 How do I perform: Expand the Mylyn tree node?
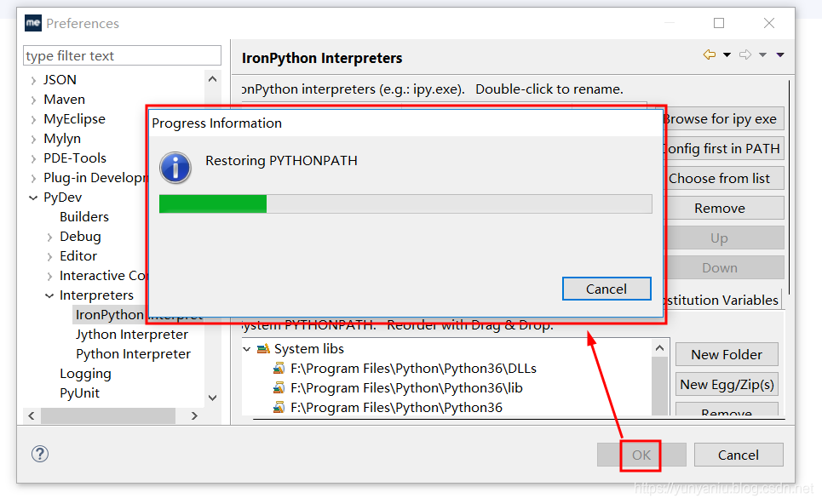[x=33, y=139]
